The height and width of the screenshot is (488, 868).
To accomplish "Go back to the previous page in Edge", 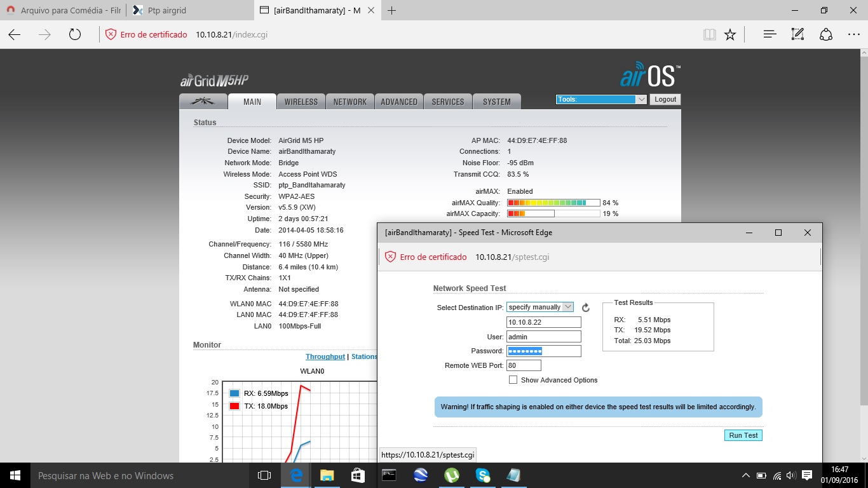I will click(14, 34).
